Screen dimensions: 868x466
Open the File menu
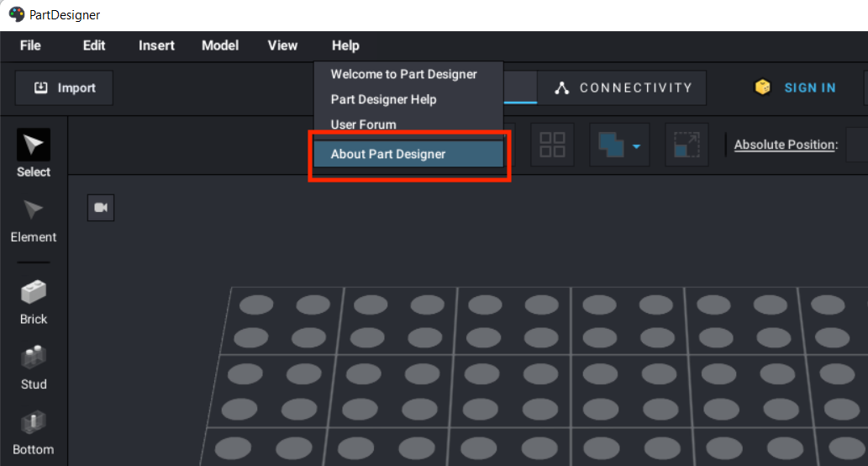pyautogui.click(x=30, y=45)
